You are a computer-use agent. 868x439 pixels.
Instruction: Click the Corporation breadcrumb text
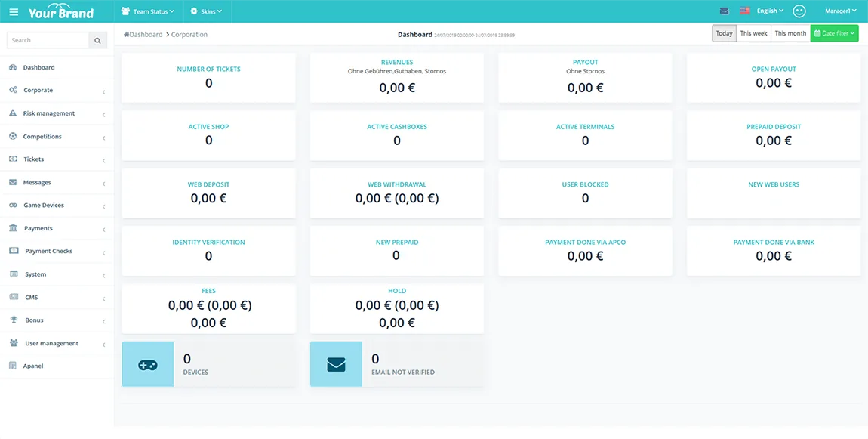click(x=189, y=34)
